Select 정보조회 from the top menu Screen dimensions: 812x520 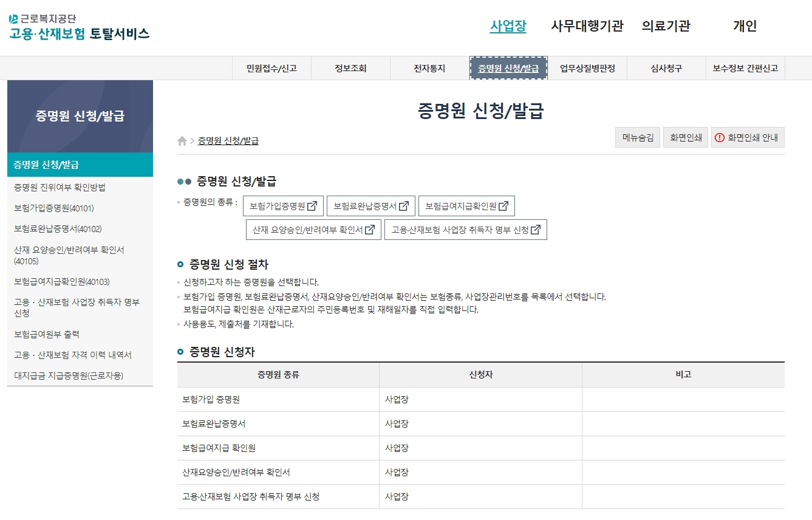pyautogui.click(x=350, y=68)
